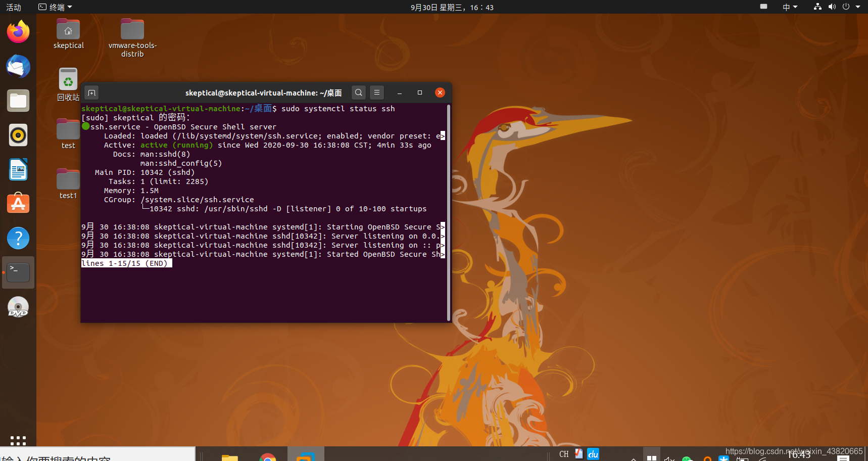Open Firefox from the dock
This screenshot has width=868, height=461.
pyautogui.click(x=18, y=32)
